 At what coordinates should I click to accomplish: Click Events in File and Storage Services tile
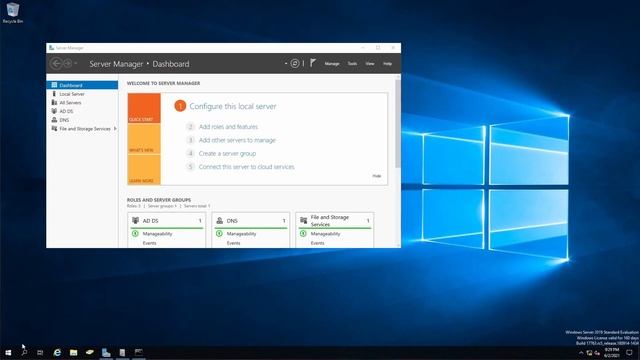tap(318, 243)
